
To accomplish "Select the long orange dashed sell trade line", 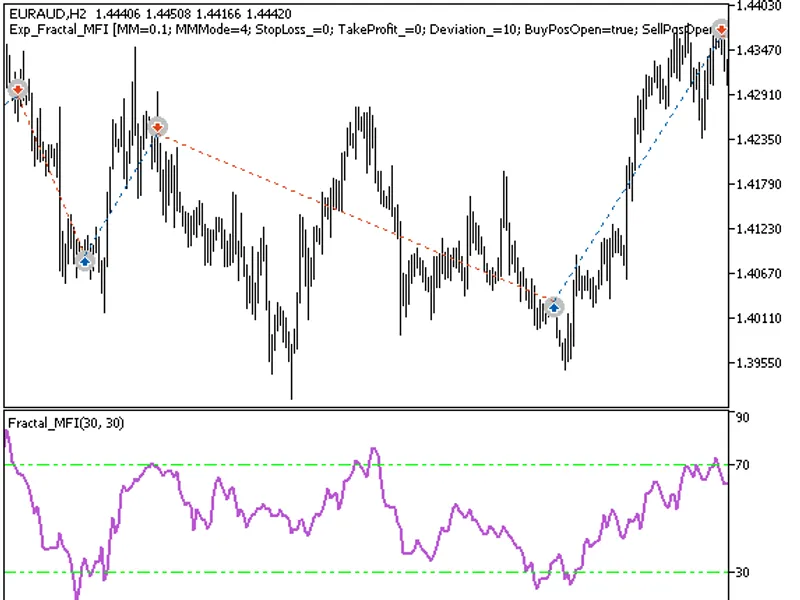I will pos(357,218).
